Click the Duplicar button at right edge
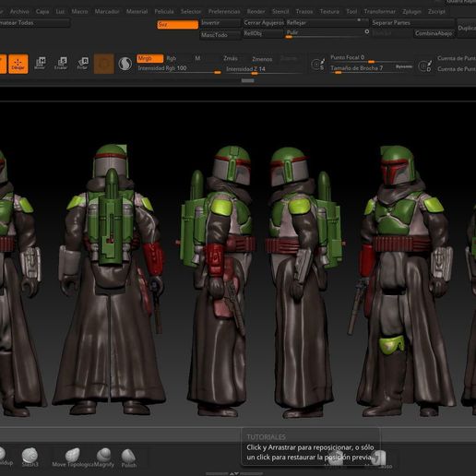Image resolution: width=476 pixels, height=476 pixels. click(467, 29)
